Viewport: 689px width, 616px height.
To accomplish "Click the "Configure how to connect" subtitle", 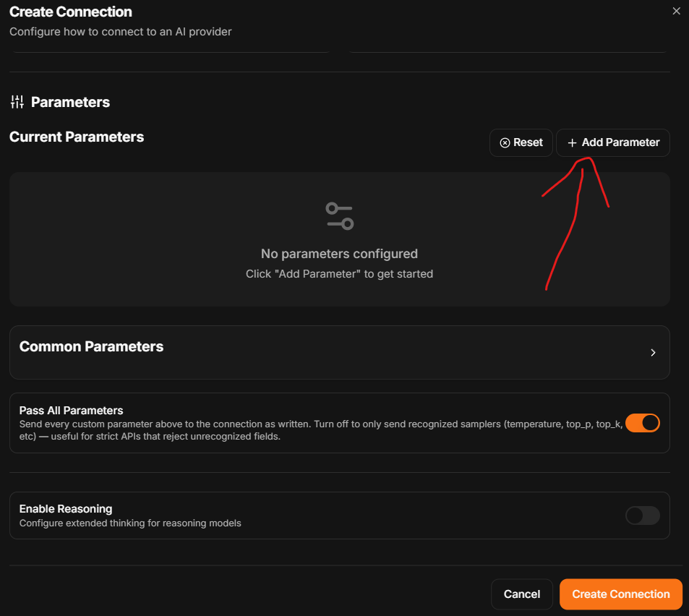I will pyautogui.click(x=121, y=32).
